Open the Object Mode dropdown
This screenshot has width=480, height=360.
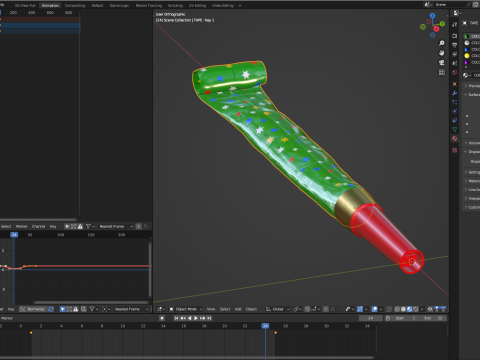[x=186, y=309]
